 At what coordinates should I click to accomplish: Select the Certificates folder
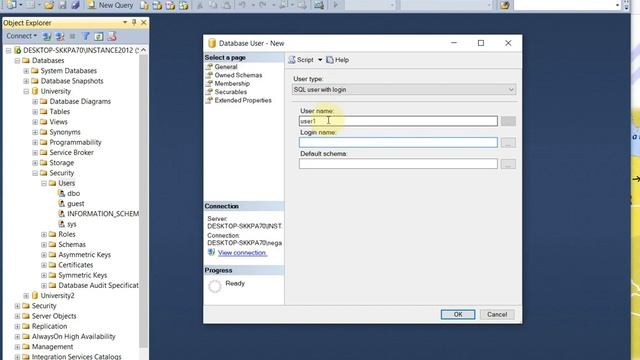76,264
